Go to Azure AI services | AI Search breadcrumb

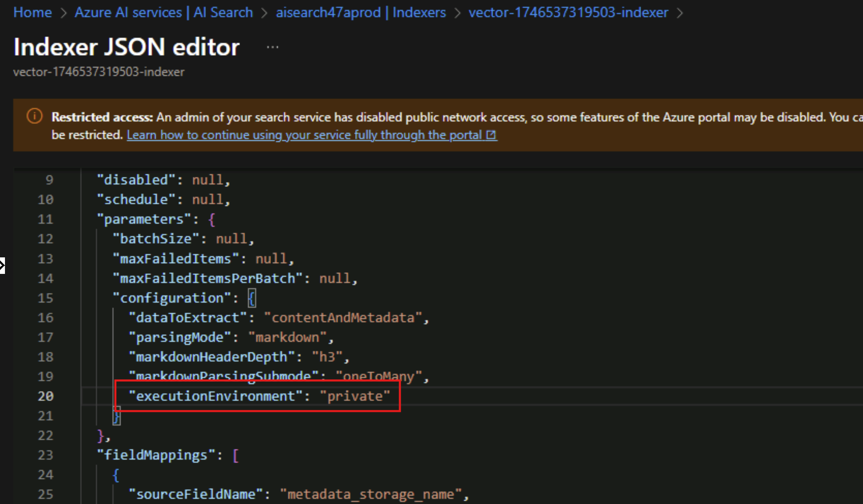point(164,12)
